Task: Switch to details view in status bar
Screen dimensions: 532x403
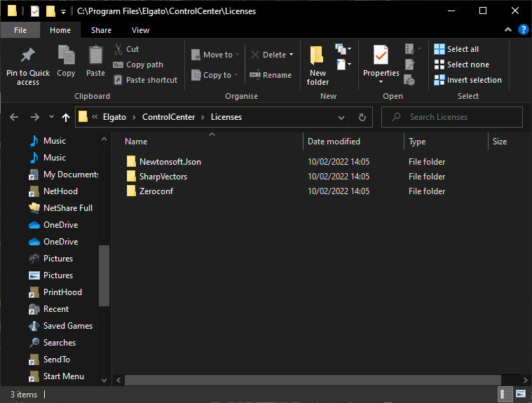Action: coord(505,395)
